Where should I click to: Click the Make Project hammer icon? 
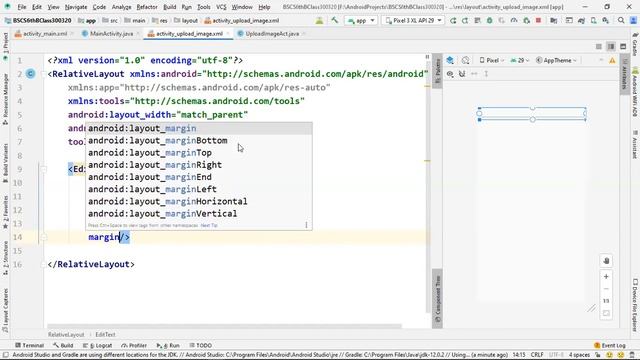pos(335,20)
